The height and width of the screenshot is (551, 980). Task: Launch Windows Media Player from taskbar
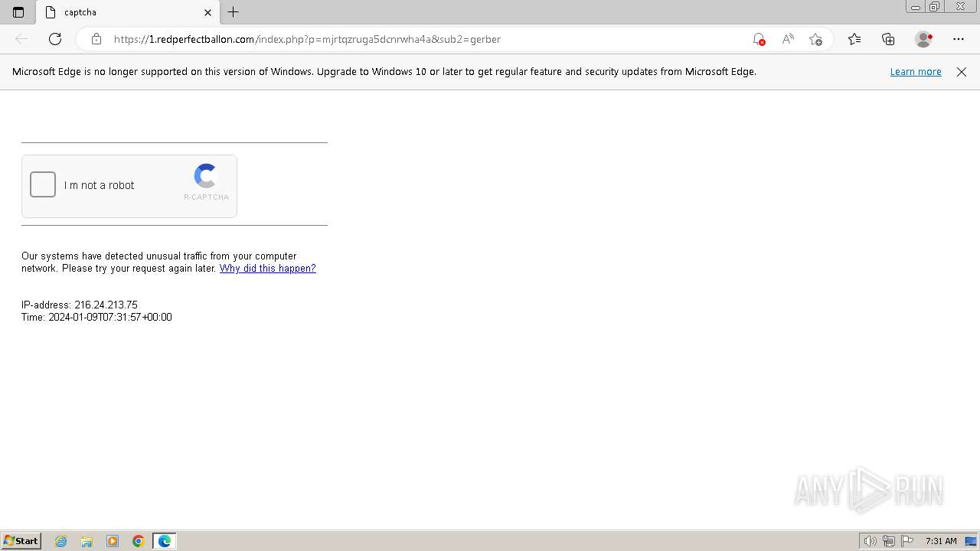[x=113, y=541]
